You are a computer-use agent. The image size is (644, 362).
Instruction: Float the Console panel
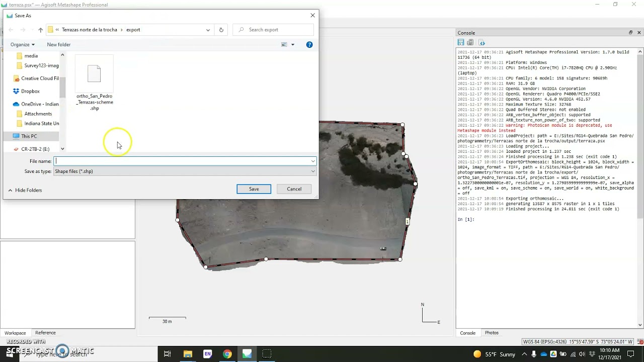tap(630, 33)
